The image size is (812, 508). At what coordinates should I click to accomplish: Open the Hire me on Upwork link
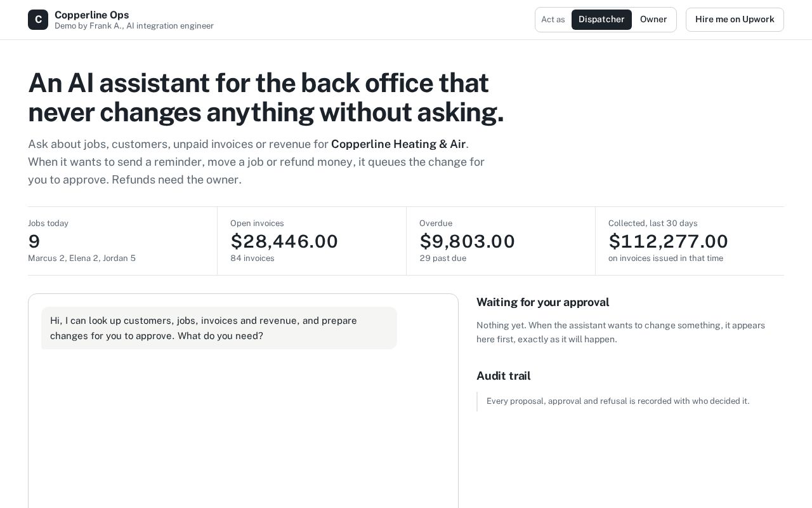pyautogui.click(x=735, y=20)
